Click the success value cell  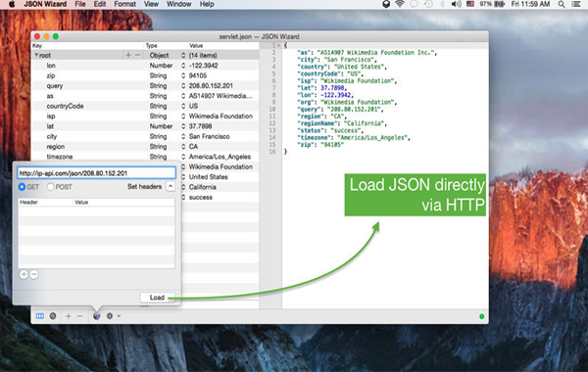[x=201, y=197]
